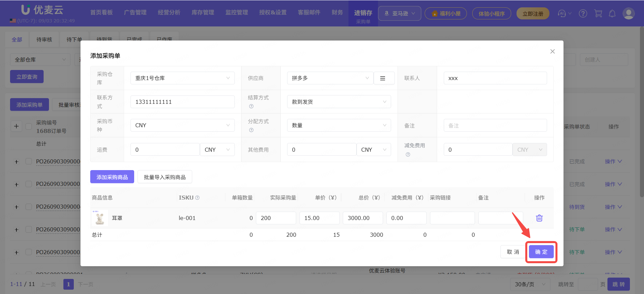
Task: Click the 优麦云 logo
Action: pyautogui.click(x=42, y=10)
